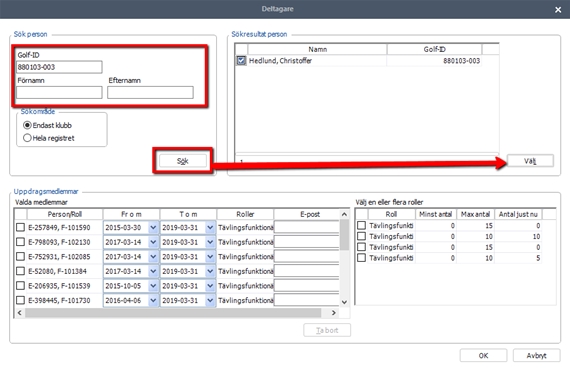Click members list scroll down arrow
The height and width of the screenshot is (376, 570).
coord(344,302)
